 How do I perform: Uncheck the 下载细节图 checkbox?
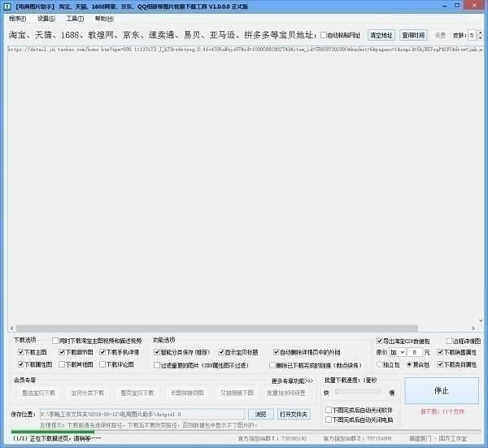click(62, 352)
